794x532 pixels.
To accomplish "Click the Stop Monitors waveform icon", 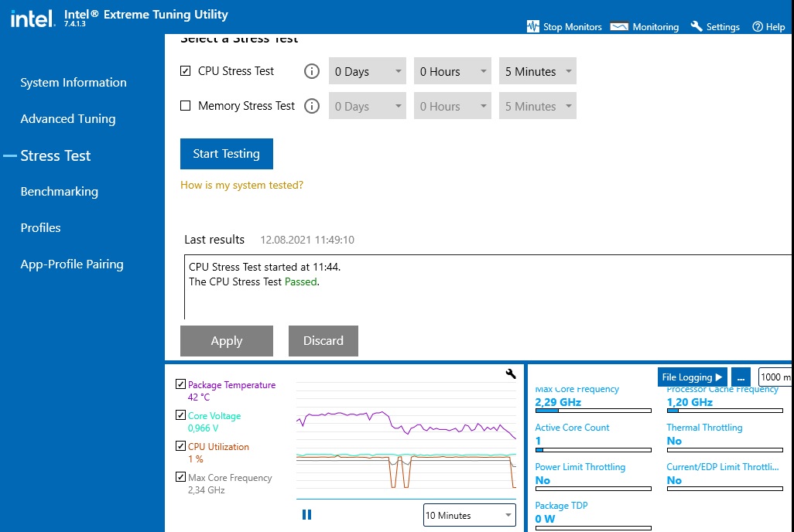I will (532, 26).
